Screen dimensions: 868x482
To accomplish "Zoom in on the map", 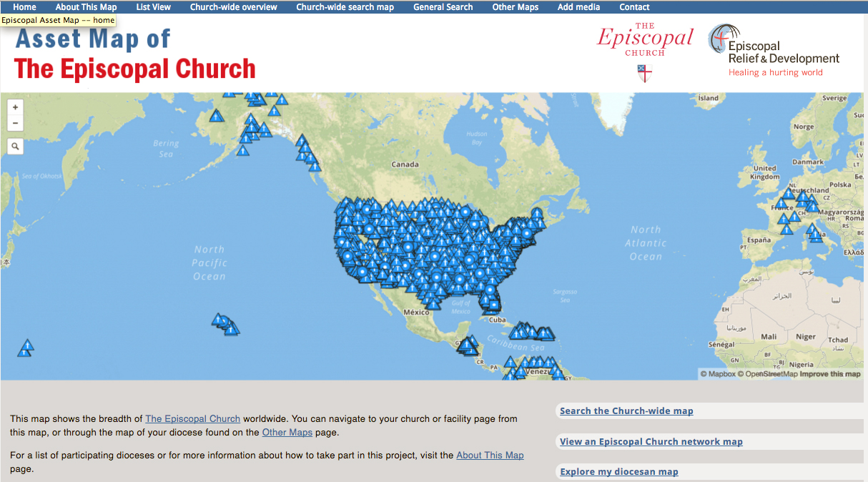I will pos(16,107).
